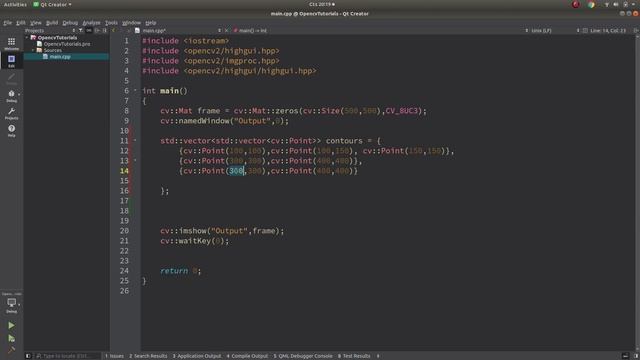Click line number 20 in the gutter
This screenshot has width=640, height=360.
124,231
